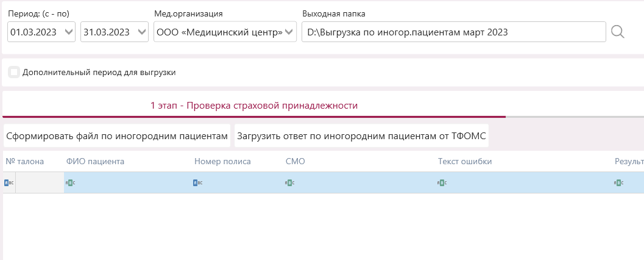Click the № талона column header
The image size is (644, 260).
click(x=25, y=162)
